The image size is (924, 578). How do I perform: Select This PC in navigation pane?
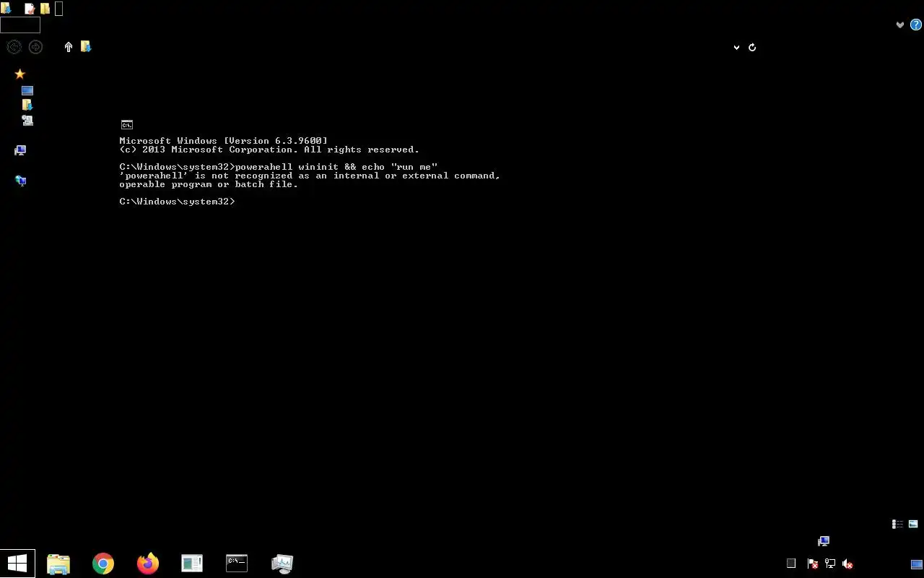point(20,150)
